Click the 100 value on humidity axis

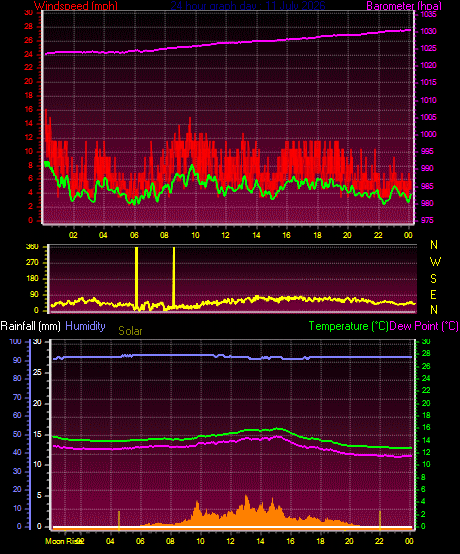point(16,342)
